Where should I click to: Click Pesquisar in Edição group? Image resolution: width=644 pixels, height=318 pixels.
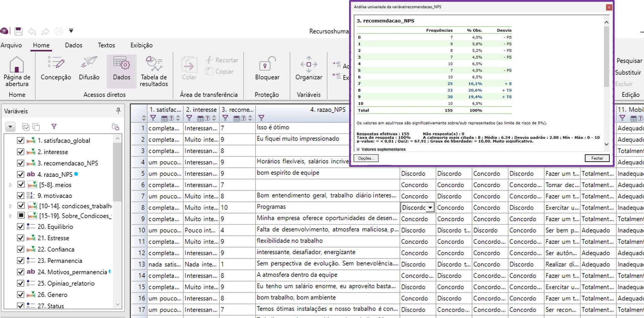[x=629, y=61]
